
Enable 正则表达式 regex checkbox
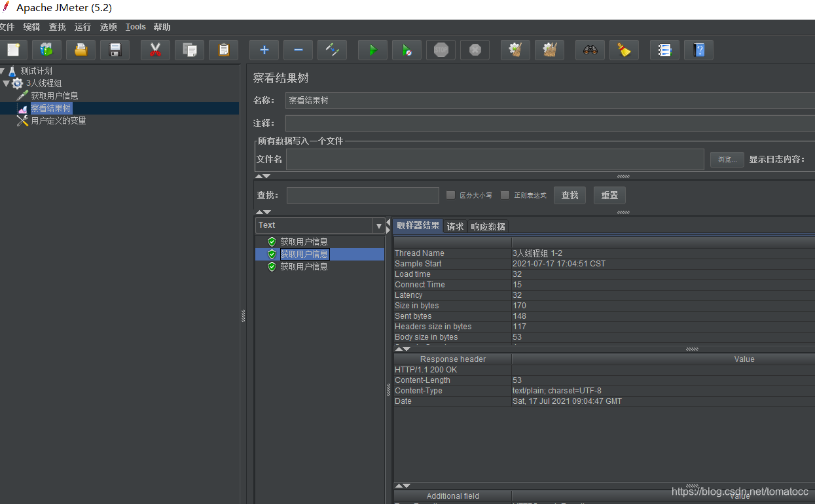[505, 195]
